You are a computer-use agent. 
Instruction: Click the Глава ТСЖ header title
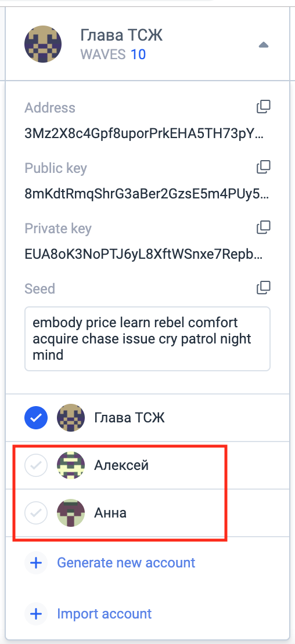pyautogui.click(x=121, y=36)
